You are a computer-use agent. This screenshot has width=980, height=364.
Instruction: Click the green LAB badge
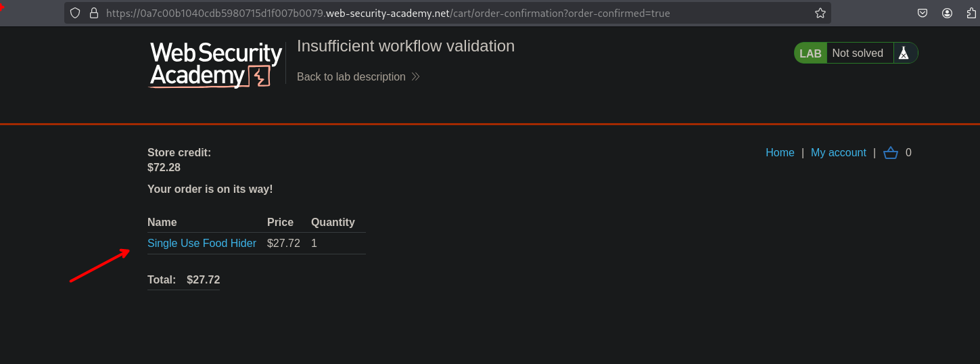coord(810,53)
